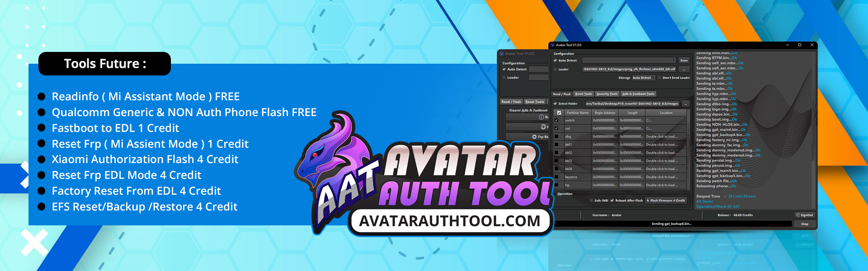Enable the Loader checkbox in front window
This screenshot has height=271, width=868.
555,70
